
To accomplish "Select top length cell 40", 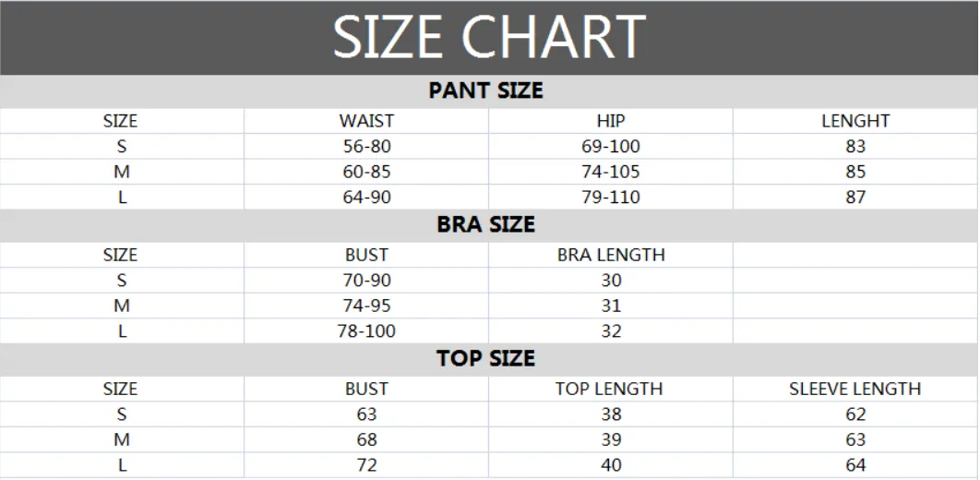I will coord(611,465).
